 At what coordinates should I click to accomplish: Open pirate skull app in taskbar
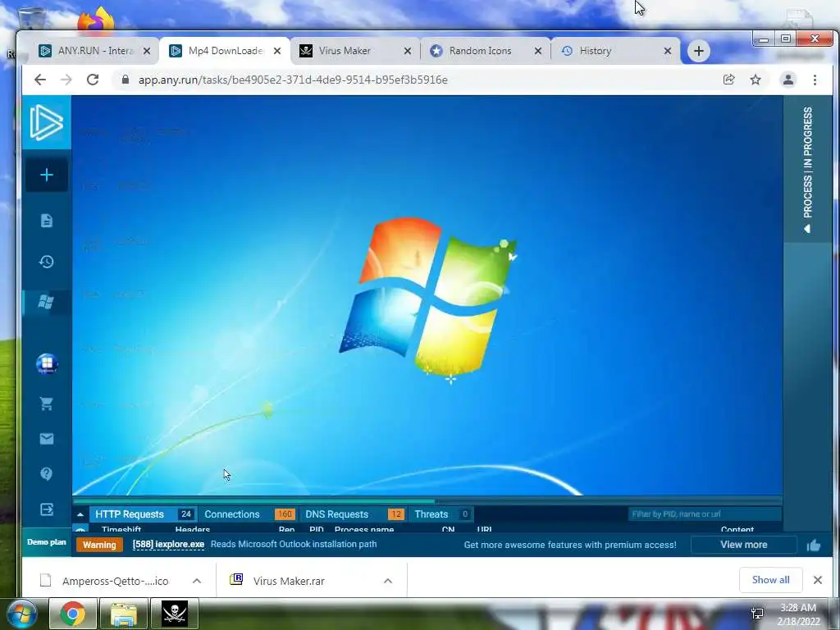pyautogui.click(x=175, y=614)
